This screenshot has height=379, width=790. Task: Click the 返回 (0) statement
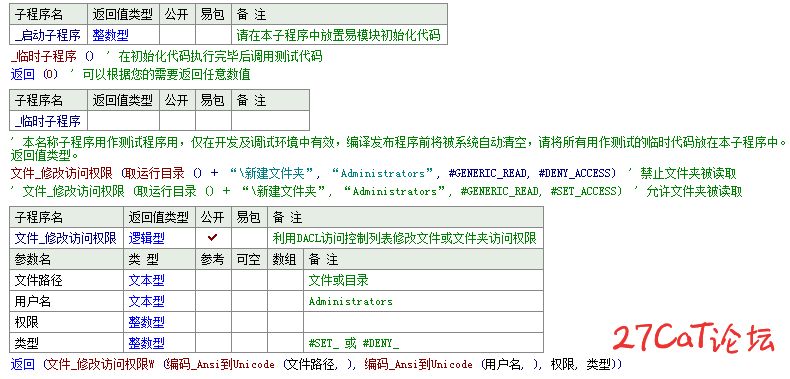point(34,75)
